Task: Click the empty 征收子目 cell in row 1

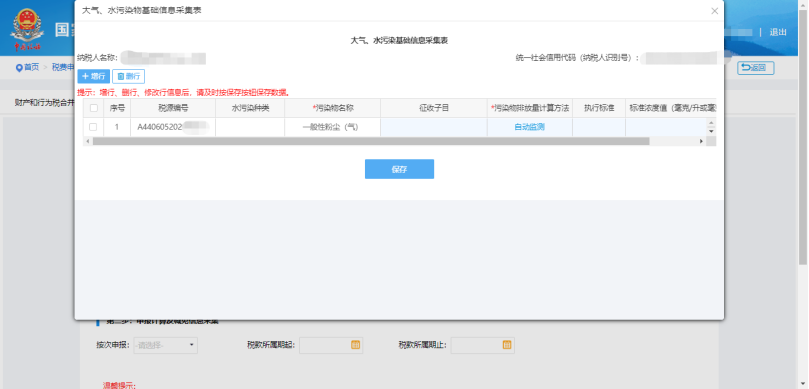Action: [x=433, y=127]
